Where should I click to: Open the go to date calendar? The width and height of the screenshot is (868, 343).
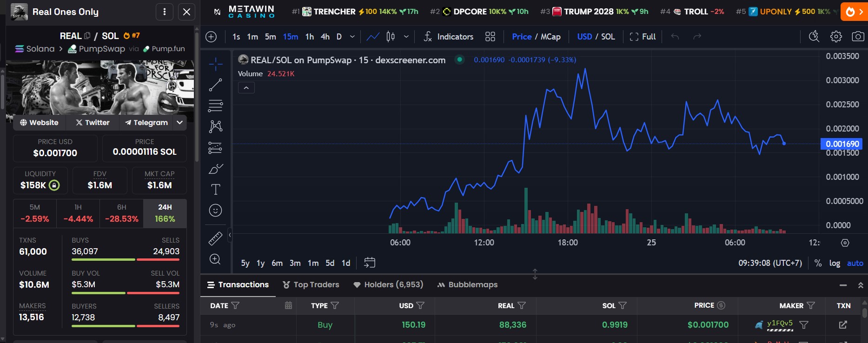pyautogui.click(x=370, y=263)
